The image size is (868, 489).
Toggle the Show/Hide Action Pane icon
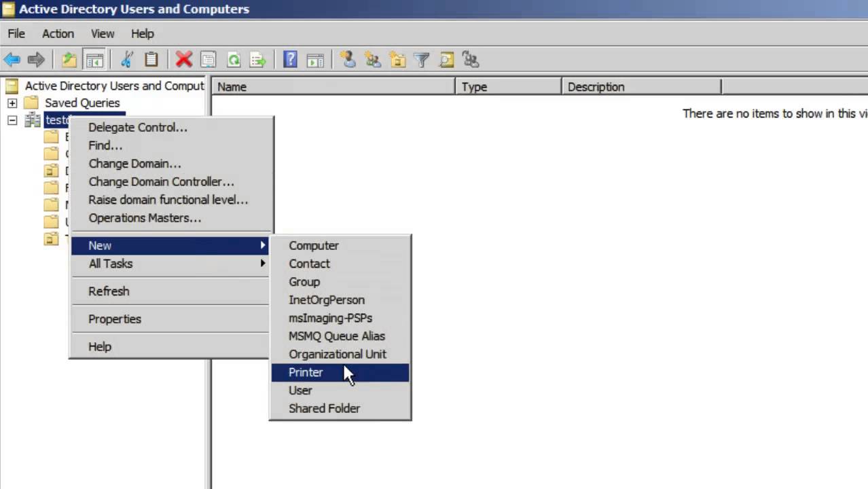click(x=315, y=60)
